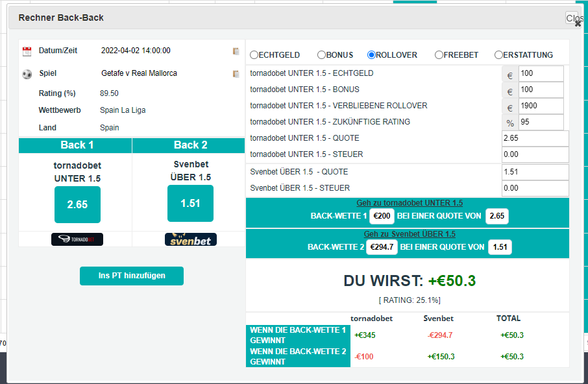Viewport: 588px width, 384px height.
Task: Click the Back-Wette 2 stake value €294.7
Action: pyautogui.click(x=382, y=247)
